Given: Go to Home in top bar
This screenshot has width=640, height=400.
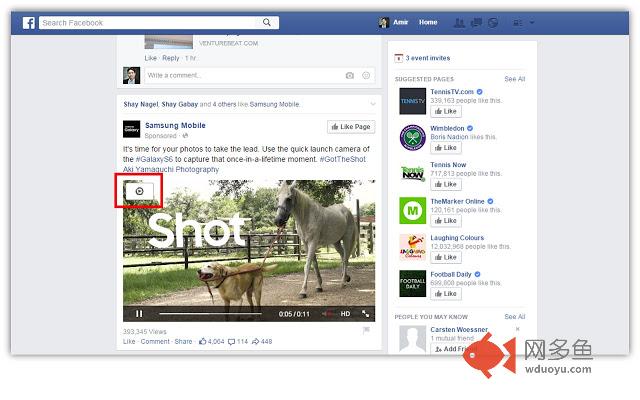Looking at the screenshot, I should (x=428, y=22).
